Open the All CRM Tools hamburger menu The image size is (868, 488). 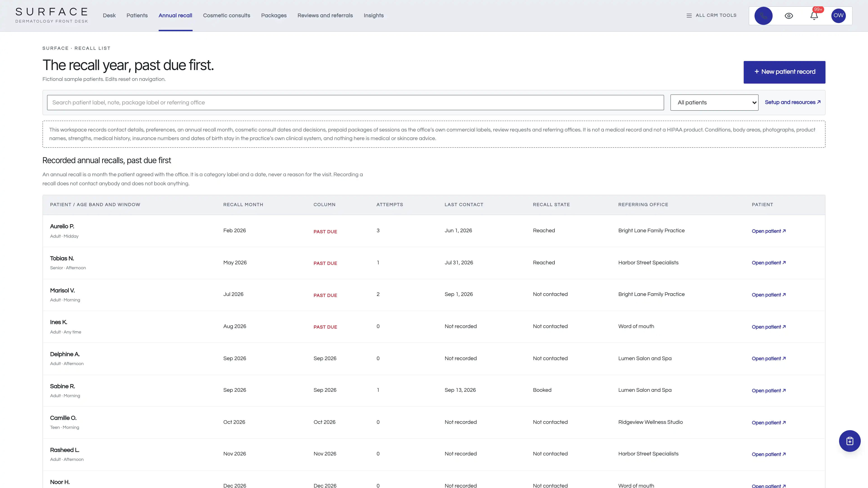711,16
